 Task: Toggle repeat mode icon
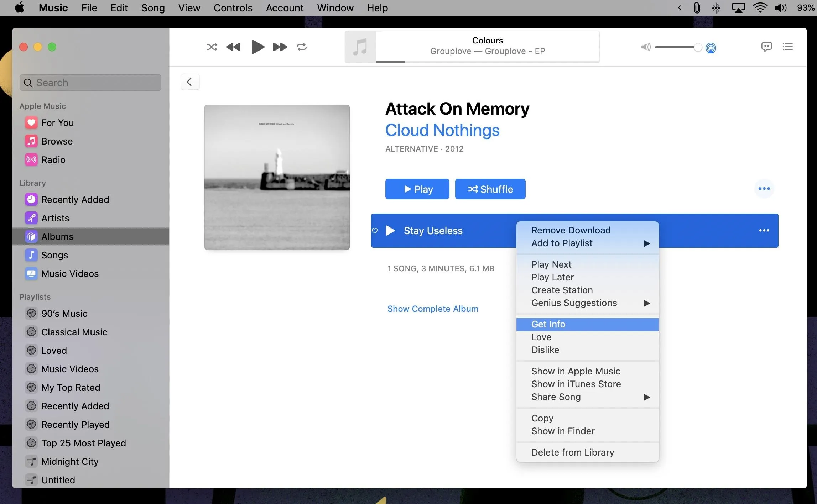click(x=302, y=47)
